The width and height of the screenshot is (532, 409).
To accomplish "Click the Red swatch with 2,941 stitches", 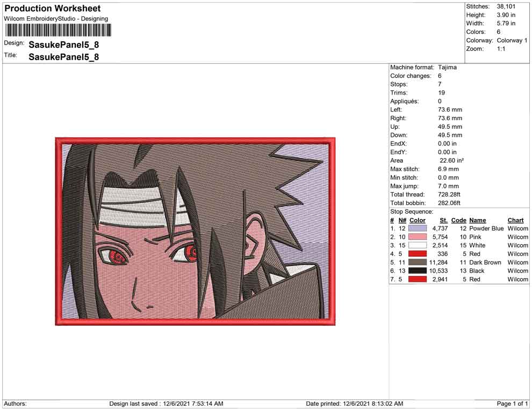I will point(418,279).
